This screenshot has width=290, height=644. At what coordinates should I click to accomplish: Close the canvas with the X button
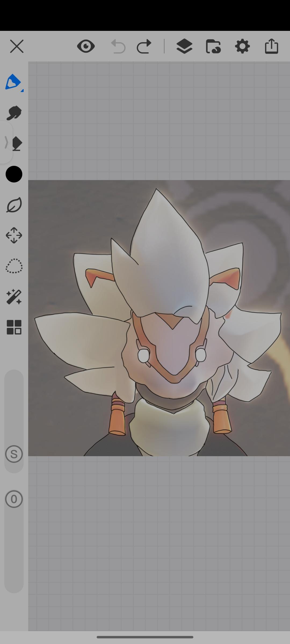click(x=17, y=46)
